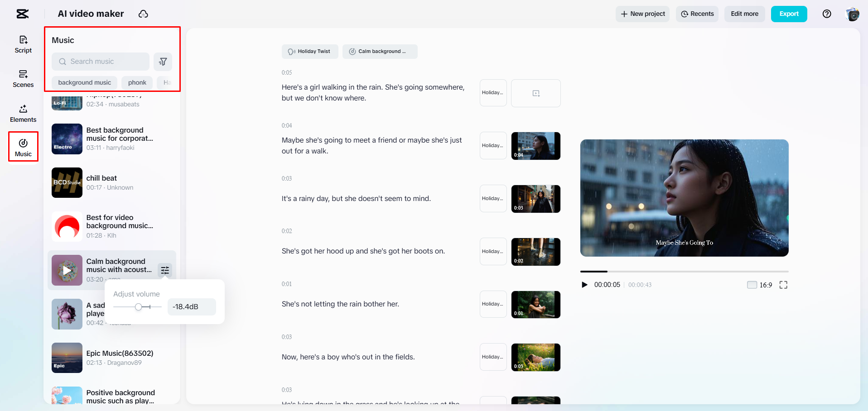This screenshot has width=868, height=411.
Task: Enter fullscreen video preview
Action: [783, 285]
